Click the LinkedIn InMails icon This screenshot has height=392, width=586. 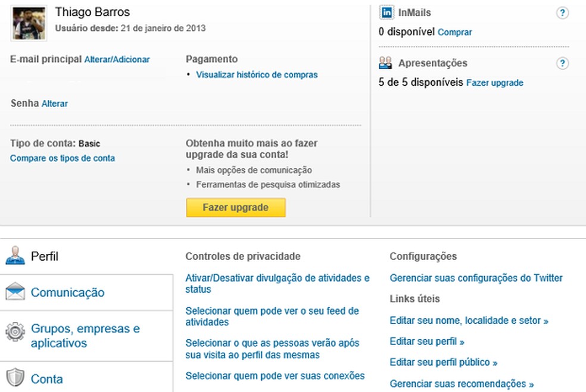point(387,12)
